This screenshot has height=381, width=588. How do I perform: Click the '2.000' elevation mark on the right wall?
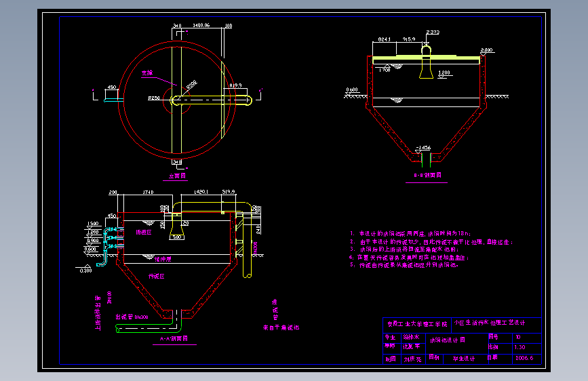pos(487,50)
